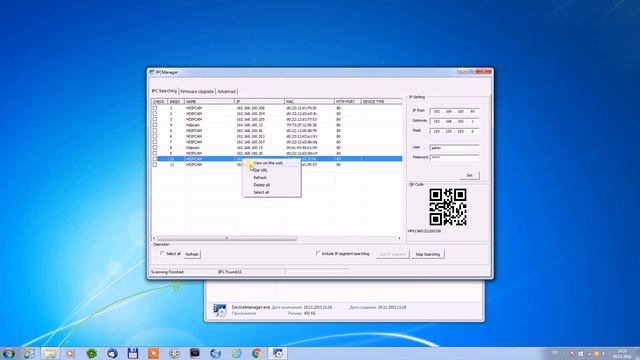640x360 pixels.
Task: Switch to the IPC Searching tab
Action: [164, 91]
